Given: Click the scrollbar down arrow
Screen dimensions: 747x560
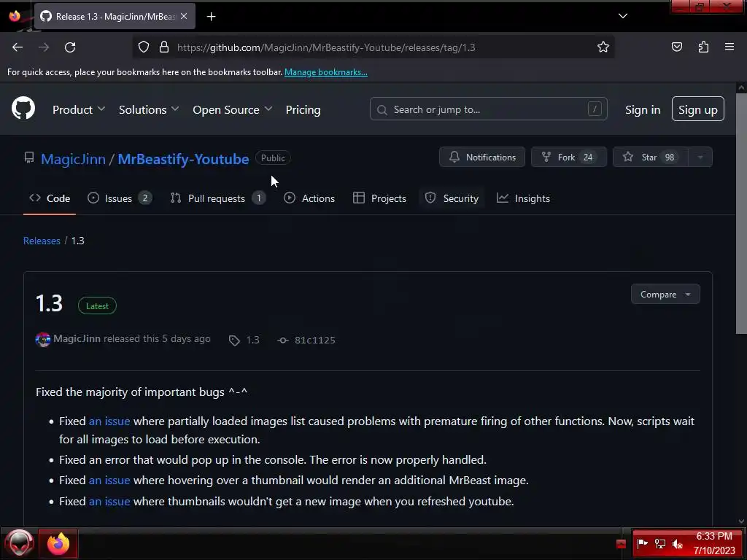Looking at the screenshot, I should 741,521.
